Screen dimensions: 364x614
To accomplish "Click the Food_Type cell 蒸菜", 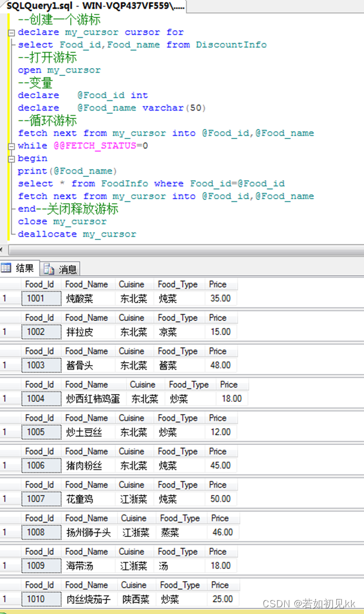I will pyautogui.click(x=181, y=532).
